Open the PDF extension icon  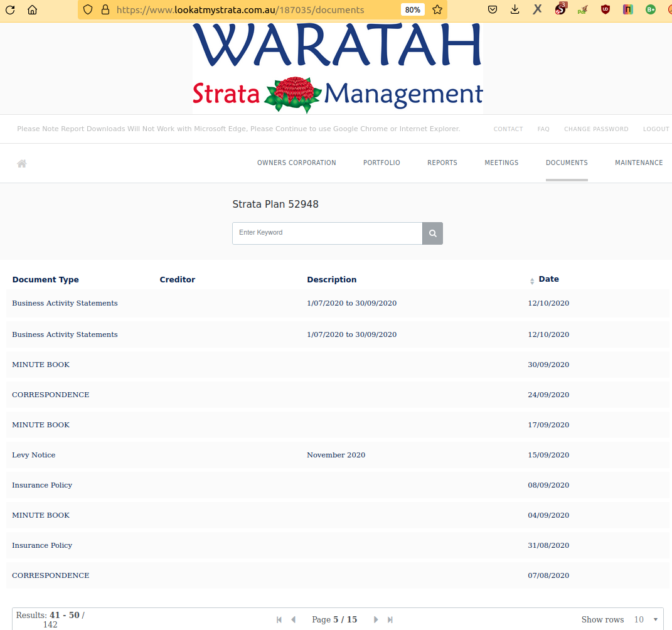(582, 9)
